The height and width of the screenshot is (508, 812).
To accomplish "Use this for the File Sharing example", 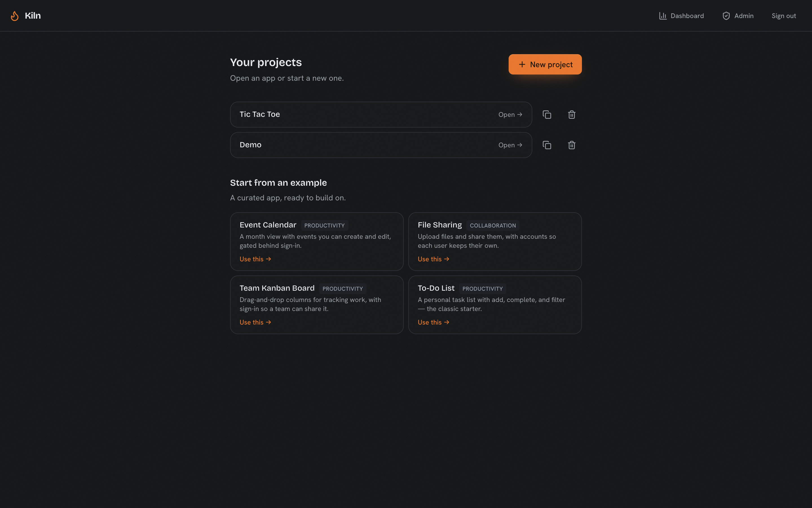I will pos(434,259).
